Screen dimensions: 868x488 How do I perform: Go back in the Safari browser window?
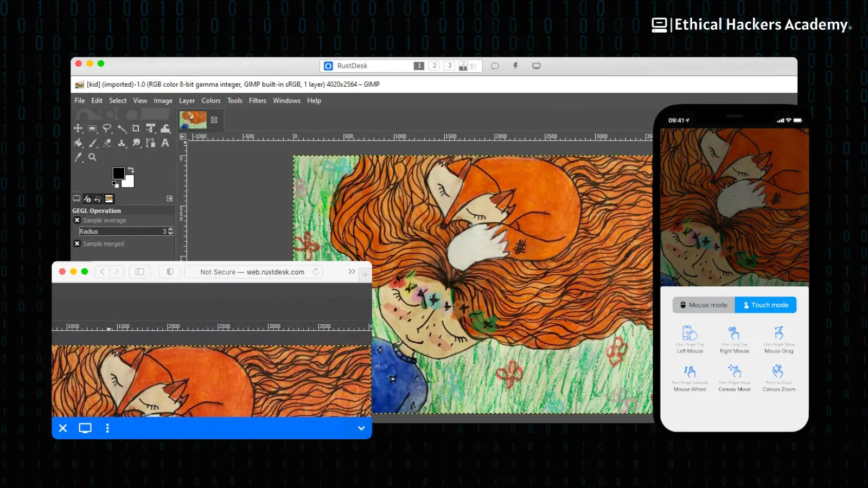102,272
